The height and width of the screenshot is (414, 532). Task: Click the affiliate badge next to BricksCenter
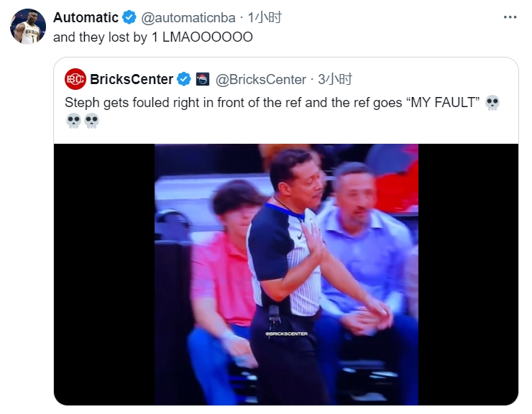click(203, 79)
